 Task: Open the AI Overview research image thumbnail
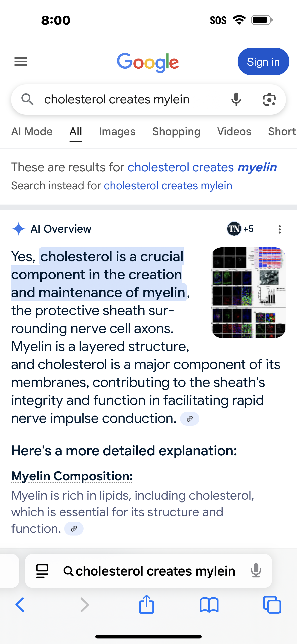pyautogui.click(x=248, y=293)
